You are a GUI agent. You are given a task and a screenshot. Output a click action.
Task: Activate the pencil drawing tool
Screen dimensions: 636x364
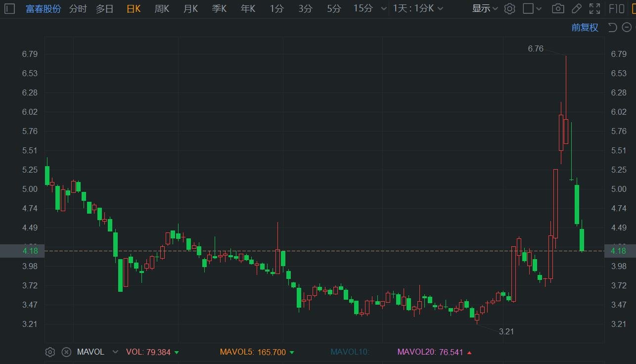(576, 8)
